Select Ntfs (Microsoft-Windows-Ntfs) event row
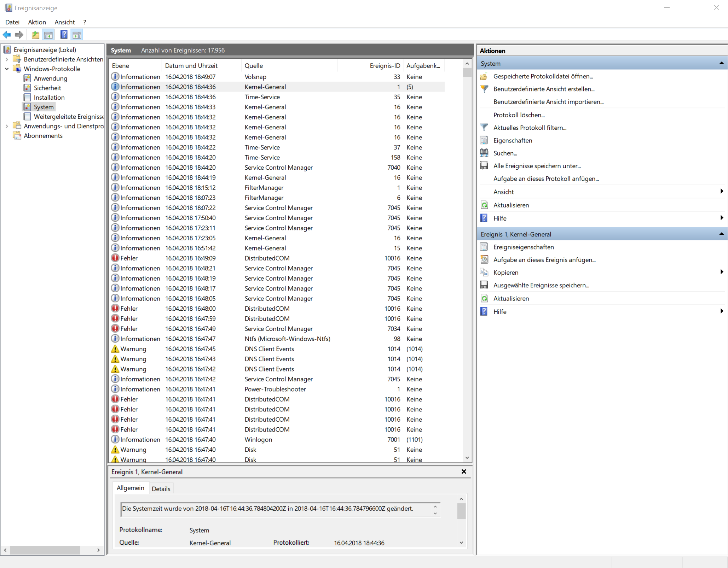 [x=277, y=339]
